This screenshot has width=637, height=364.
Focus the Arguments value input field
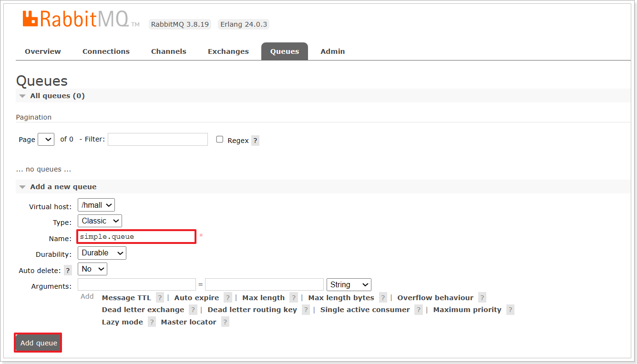pos(264,284)
